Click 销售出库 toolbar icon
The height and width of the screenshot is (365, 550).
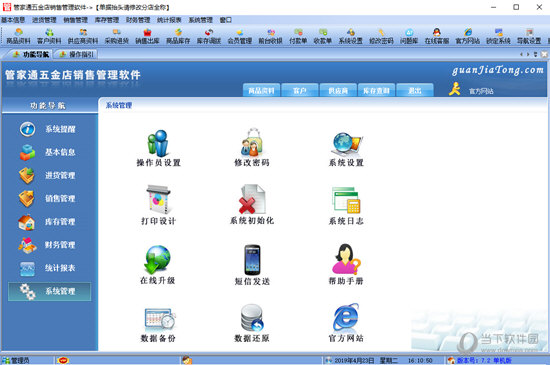[x=147, y=37]
